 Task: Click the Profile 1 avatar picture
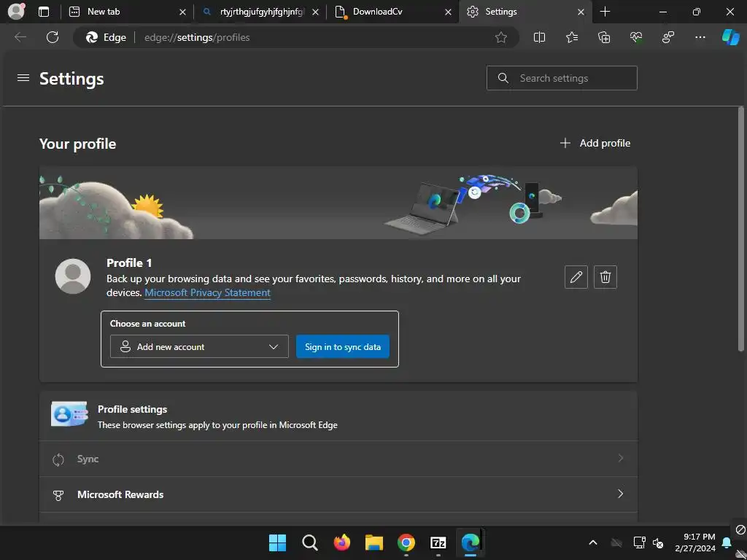point(73,276)
